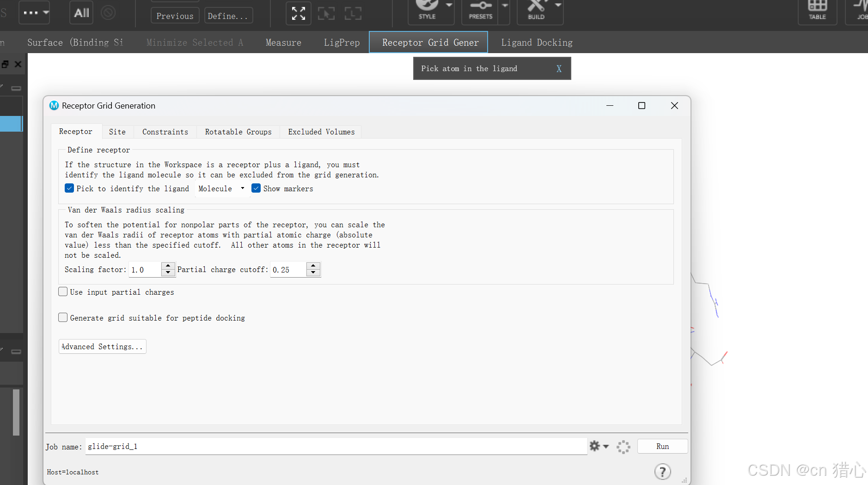The width and height of the screenshot is (868, 485).
Task: Close the left side panel
Action: click(18, 64)
